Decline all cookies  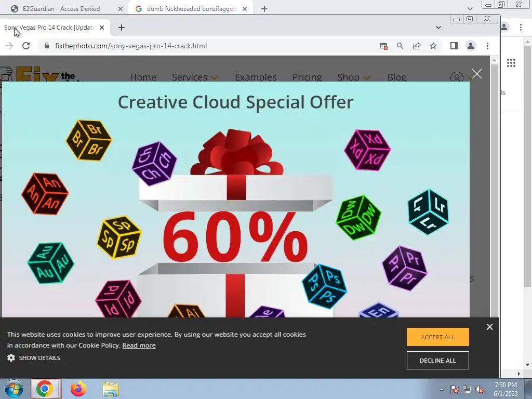pyautogui.click(x=437, y=361)
